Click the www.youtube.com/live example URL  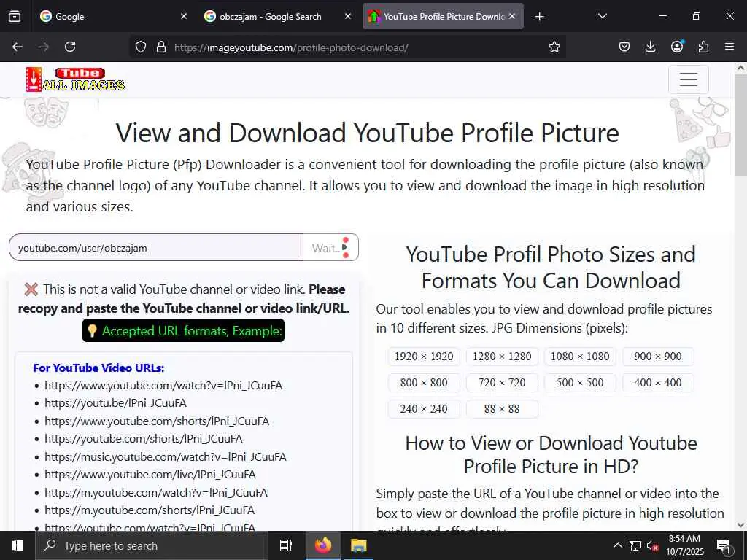click(150, 474)
